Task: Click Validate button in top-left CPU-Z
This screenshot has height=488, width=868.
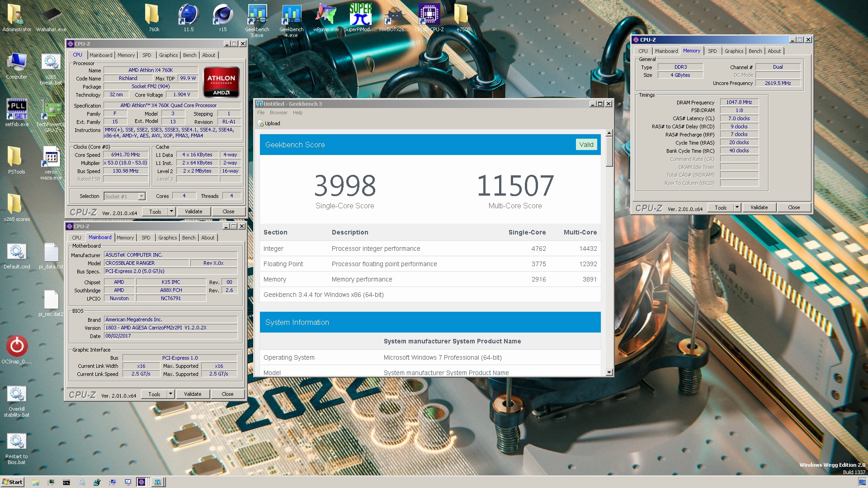Action: click(x=193, y=211)
